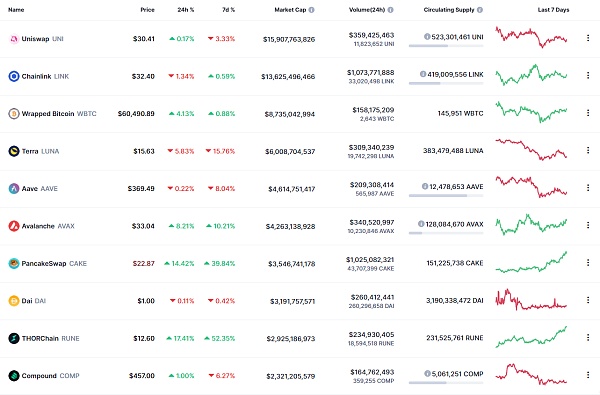The image size is (600, 395).
Task: Sort by the 24h % column header
Action: 186,10
